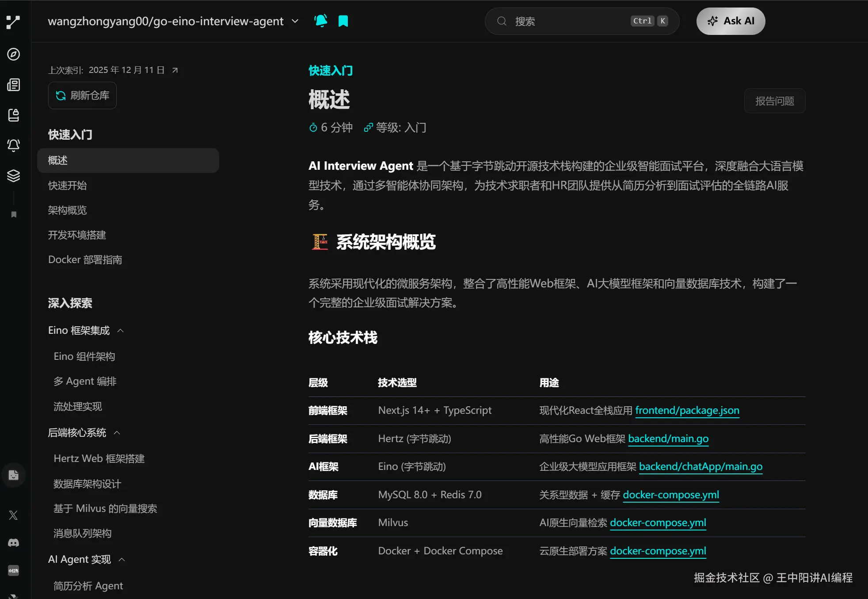
Task: Collapse the Eino 框架集成 section
Action: (121, 331)
